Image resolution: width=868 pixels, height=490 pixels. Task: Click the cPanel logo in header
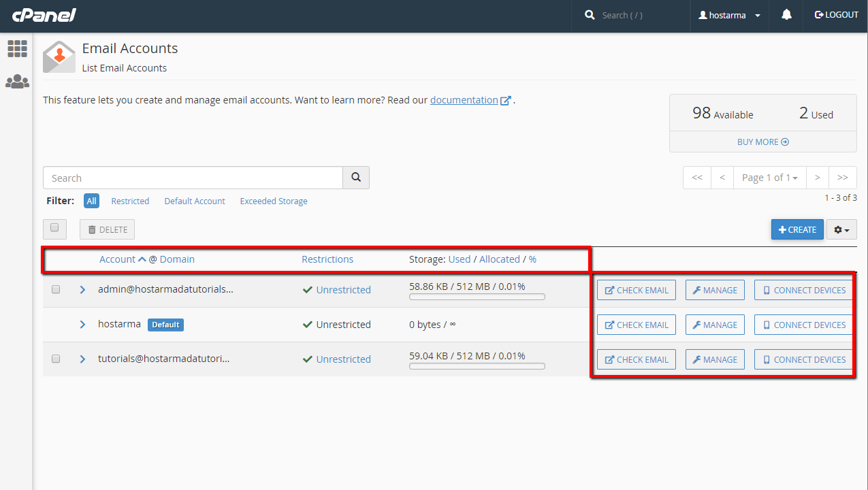coord(44,15)
